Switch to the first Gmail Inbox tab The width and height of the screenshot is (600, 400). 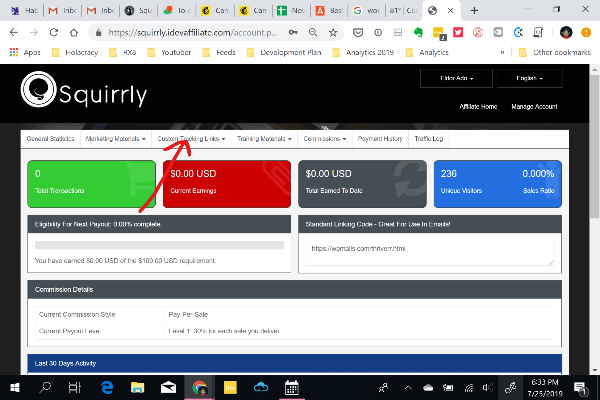tap(63, 10)
